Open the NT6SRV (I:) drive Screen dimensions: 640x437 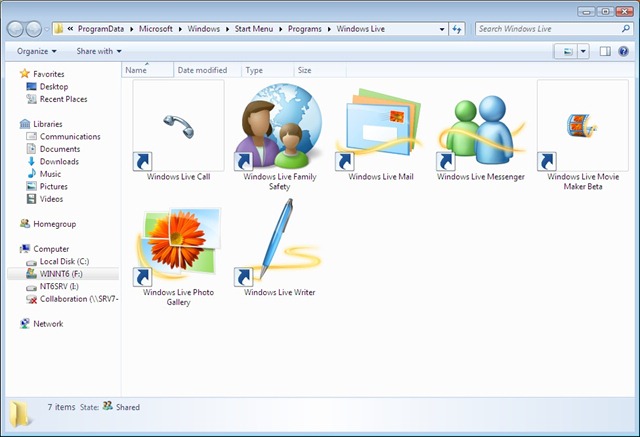pos(59,286)
